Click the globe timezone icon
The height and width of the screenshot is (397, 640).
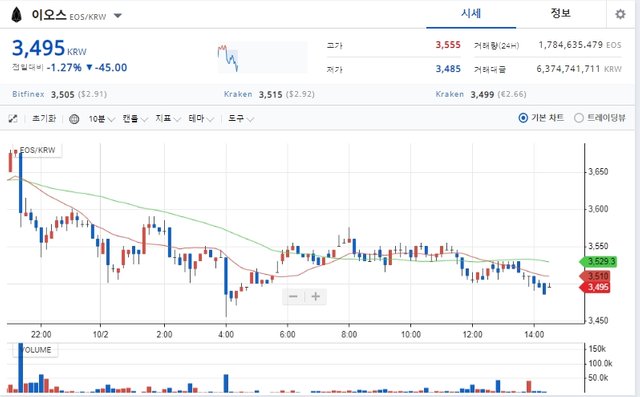click(74, 119)
